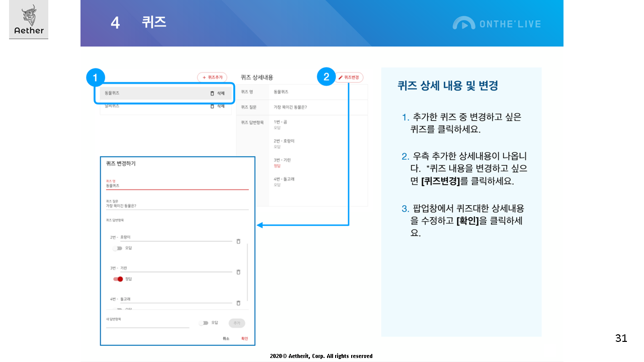Screen dimensions: 644x362
Task: Click the gray 추가 add button
Action: point(236,323)
